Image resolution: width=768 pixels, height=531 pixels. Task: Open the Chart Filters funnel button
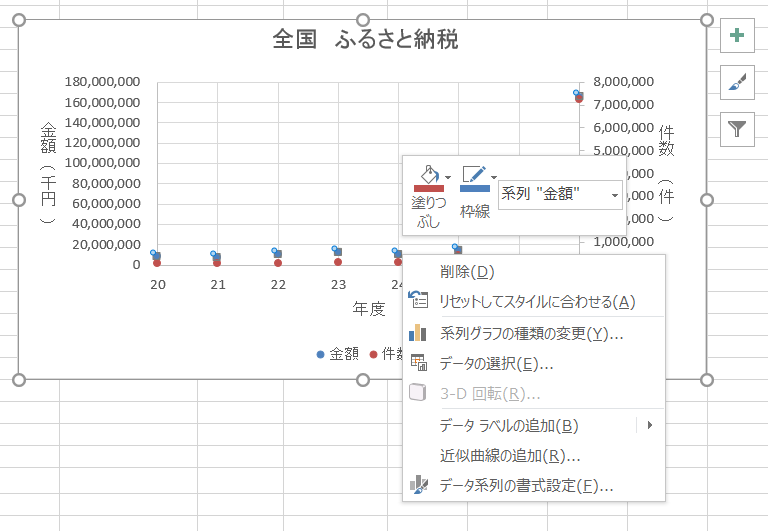[x=737, y=129]
